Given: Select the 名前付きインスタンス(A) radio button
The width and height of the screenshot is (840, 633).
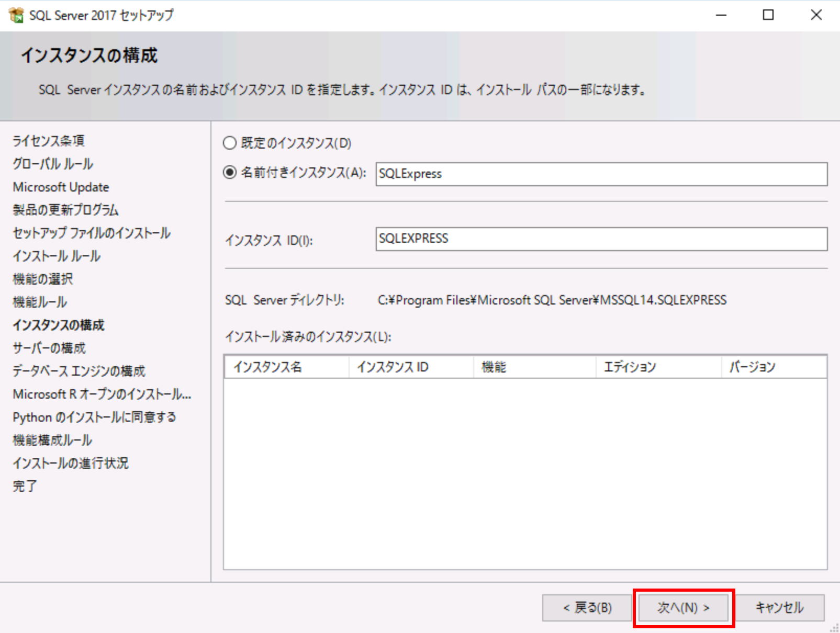Looking at the screenshot, I should (230, 172).
